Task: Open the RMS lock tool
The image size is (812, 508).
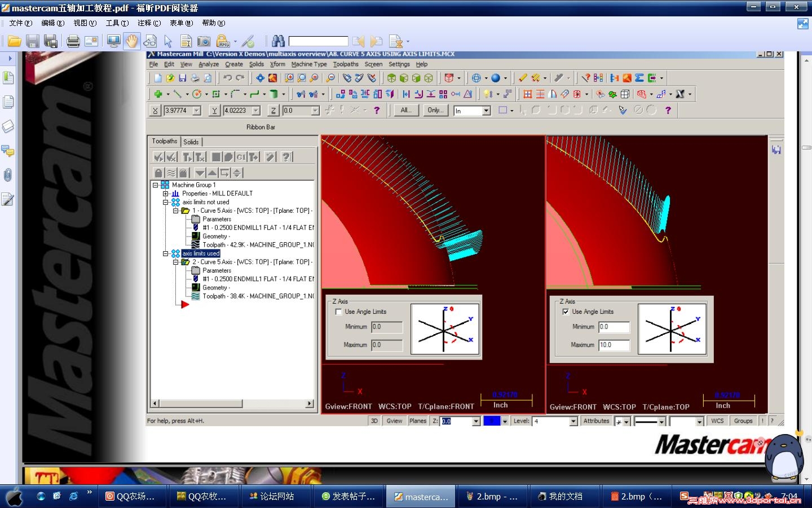Action: (223, 41)
